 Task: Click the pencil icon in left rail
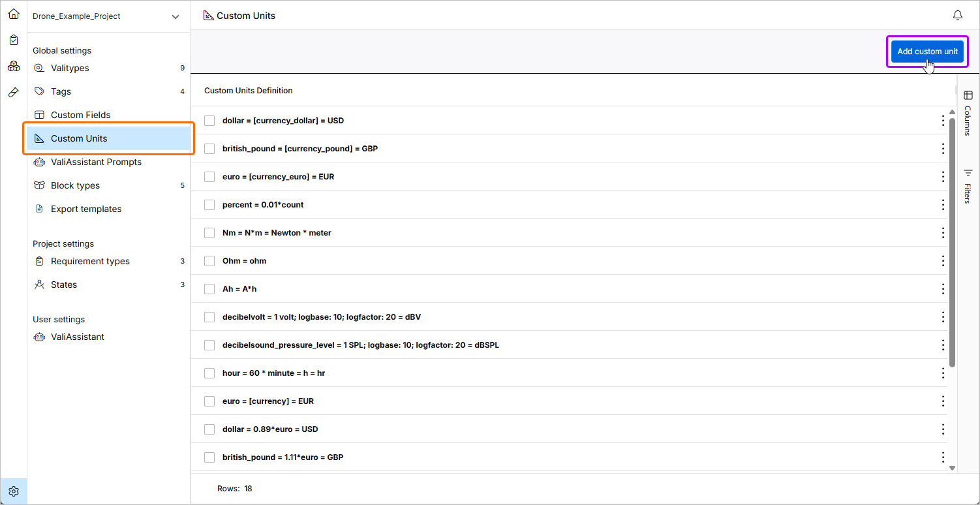pos(14,92)
